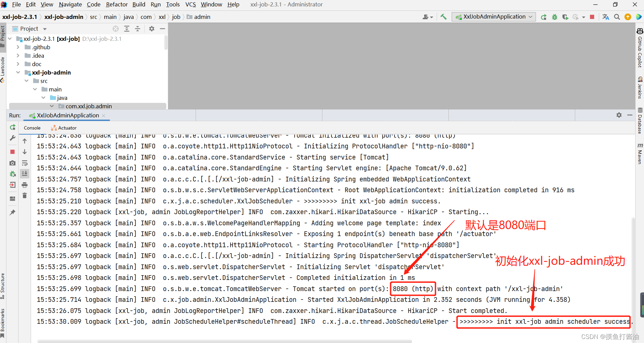The image size is (644, 343).
Task: Click the Debug bug icon in toolbar
Action: 555,17
